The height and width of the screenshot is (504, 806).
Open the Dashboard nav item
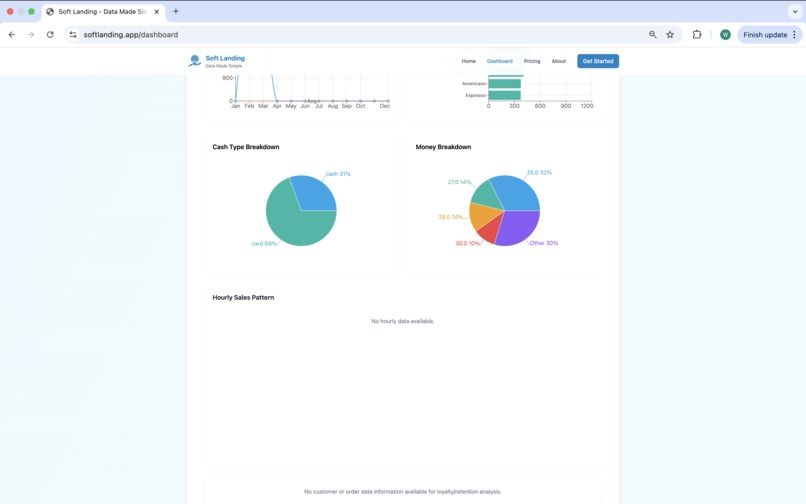pyautogui.click(x=500, y=61)
